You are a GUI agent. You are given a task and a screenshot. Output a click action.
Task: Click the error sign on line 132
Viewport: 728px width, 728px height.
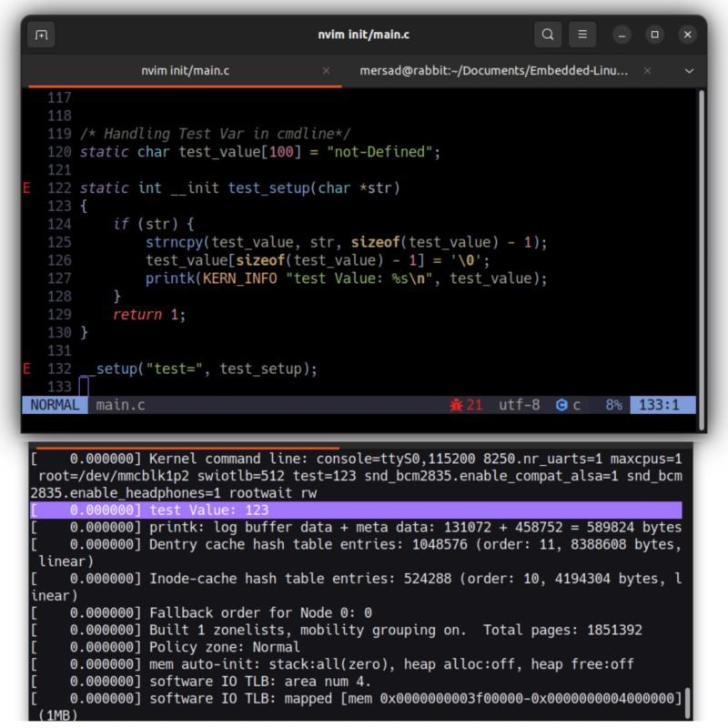point(26,369)
